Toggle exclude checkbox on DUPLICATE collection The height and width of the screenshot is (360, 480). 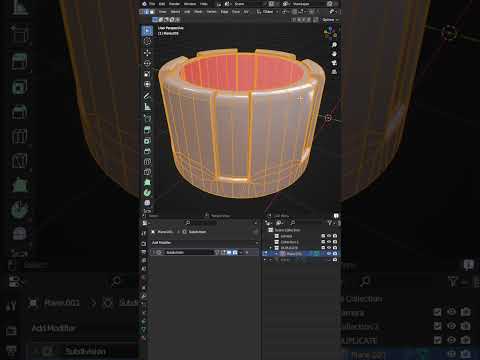click(323, 248)
